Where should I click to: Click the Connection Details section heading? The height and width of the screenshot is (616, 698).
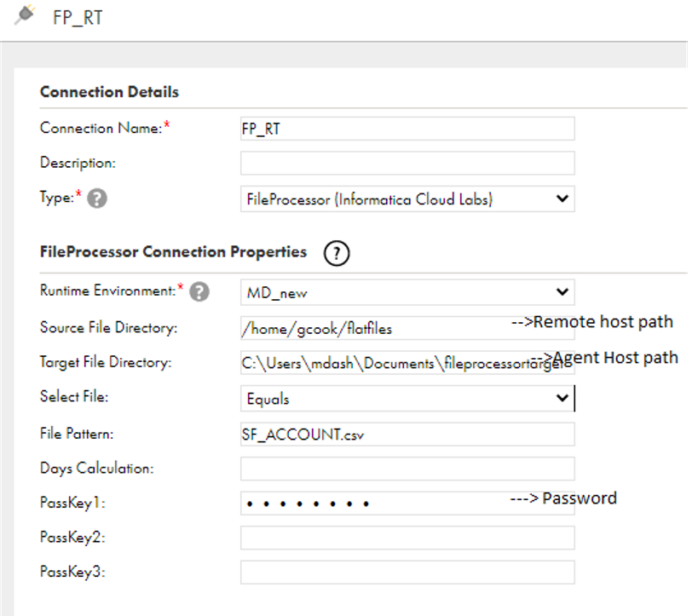(109, 92)
